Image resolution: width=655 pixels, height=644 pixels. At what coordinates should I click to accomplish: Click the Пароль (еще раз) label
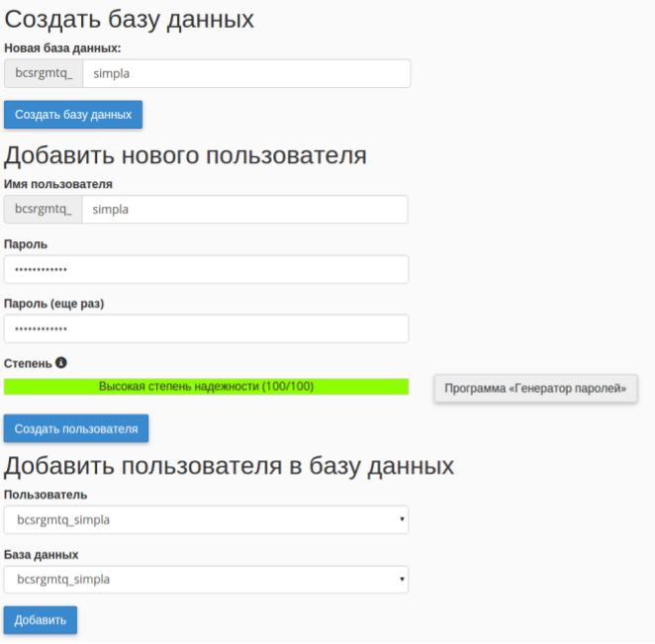pyautogui.click(x=53, y=304)
